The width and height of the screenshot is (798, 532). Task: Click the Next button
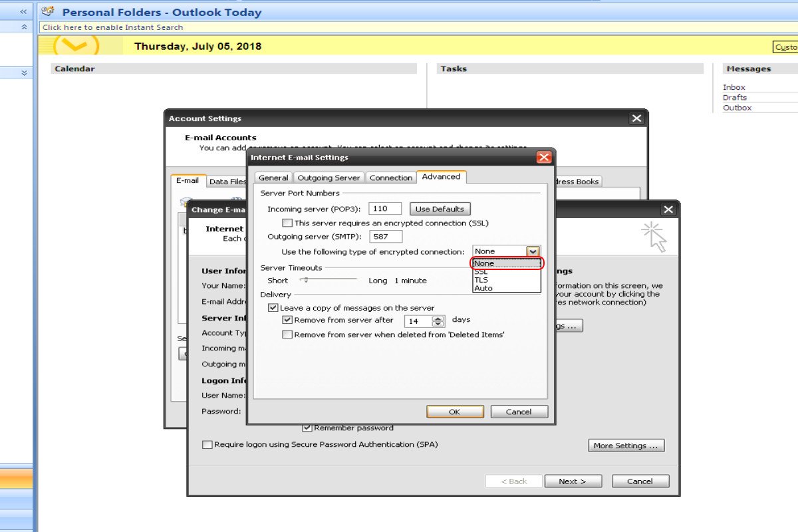(x=573, y=481)
